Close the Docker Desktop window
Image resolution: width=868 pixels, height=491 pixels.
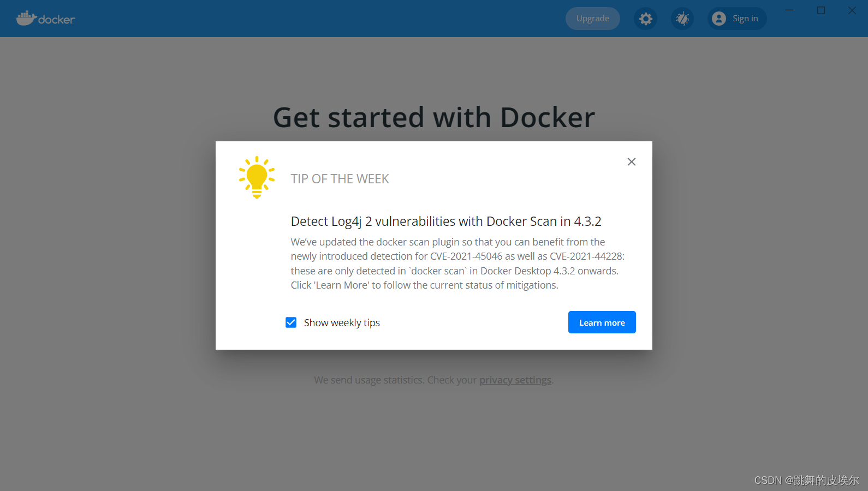[852, 10]
